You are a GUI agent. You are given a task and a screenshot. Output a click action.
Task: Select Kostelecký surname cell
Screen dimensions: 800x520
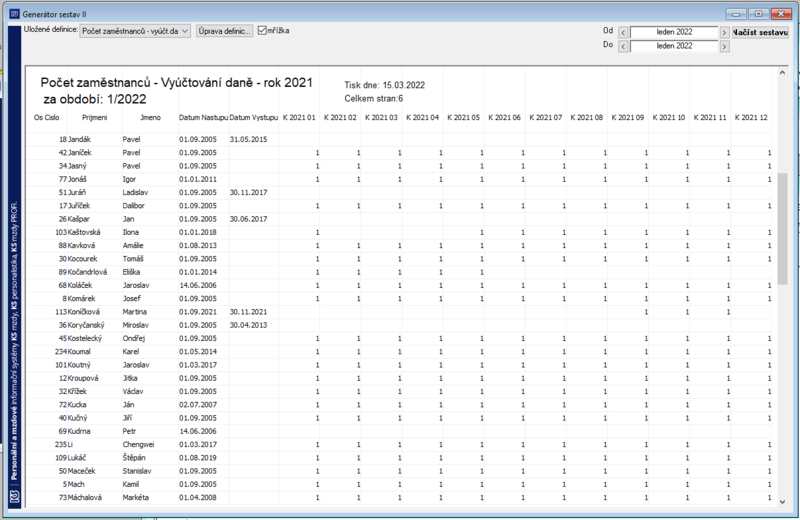[85, 338]
